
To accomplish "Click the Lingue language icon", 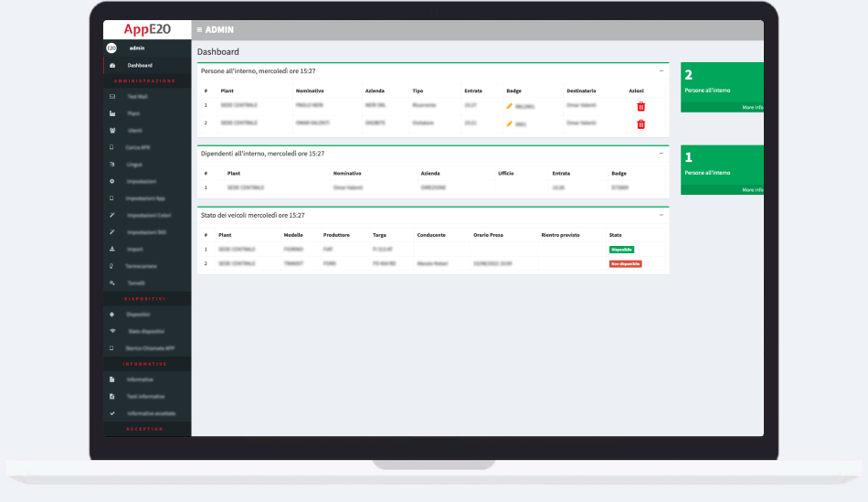I will pos(112,165).
